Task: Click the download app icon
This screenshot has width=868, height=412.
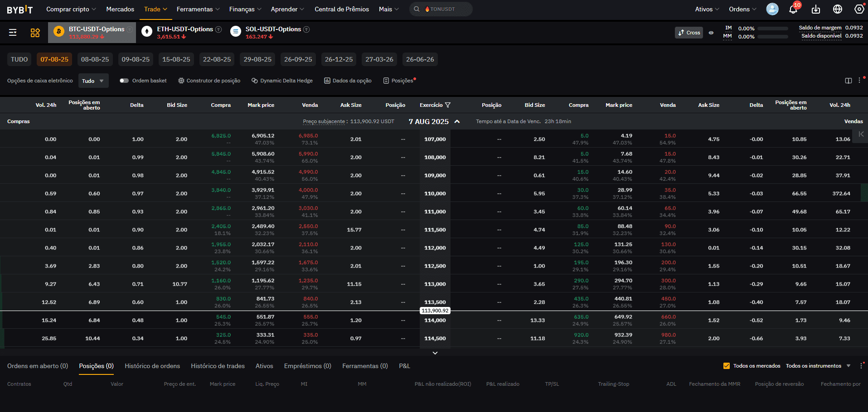Action: (816, 9)
